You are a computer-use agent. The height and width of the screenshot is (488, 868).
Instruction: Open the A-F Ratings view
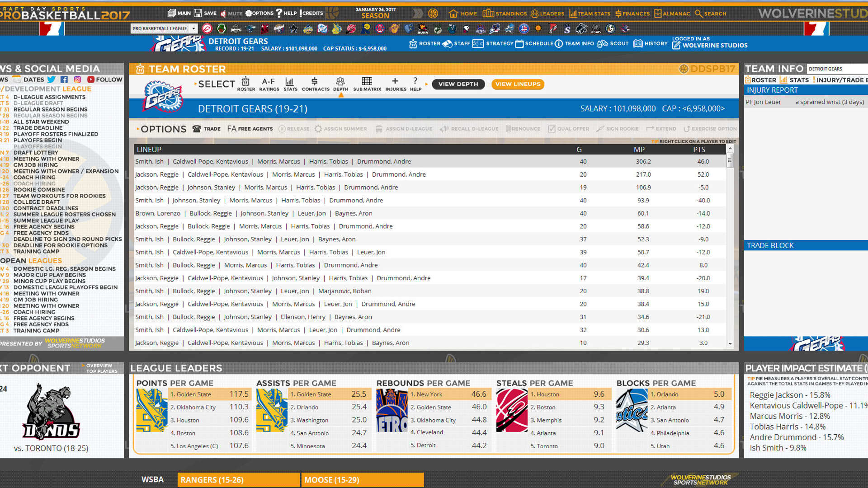point(269,84)
